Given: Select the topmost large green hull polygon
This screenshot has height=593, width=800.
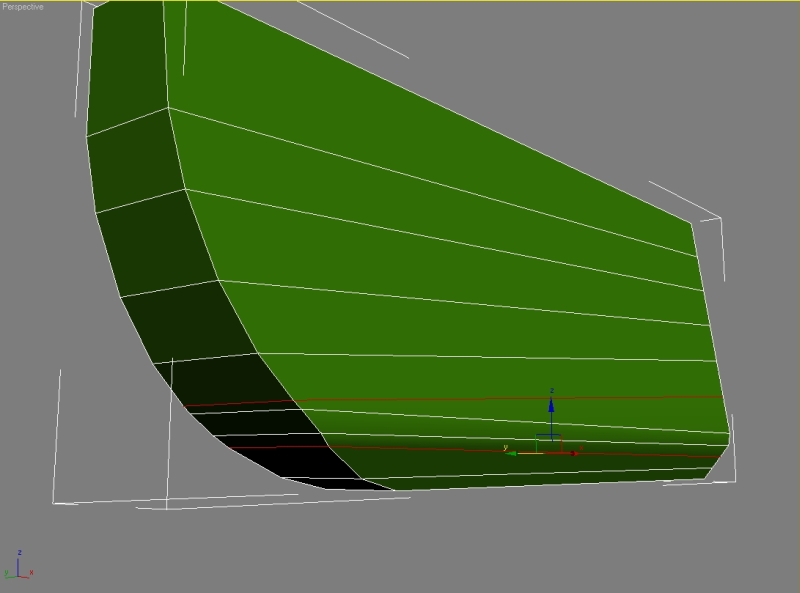Looking at the screenshot, I should pos(400,100).
